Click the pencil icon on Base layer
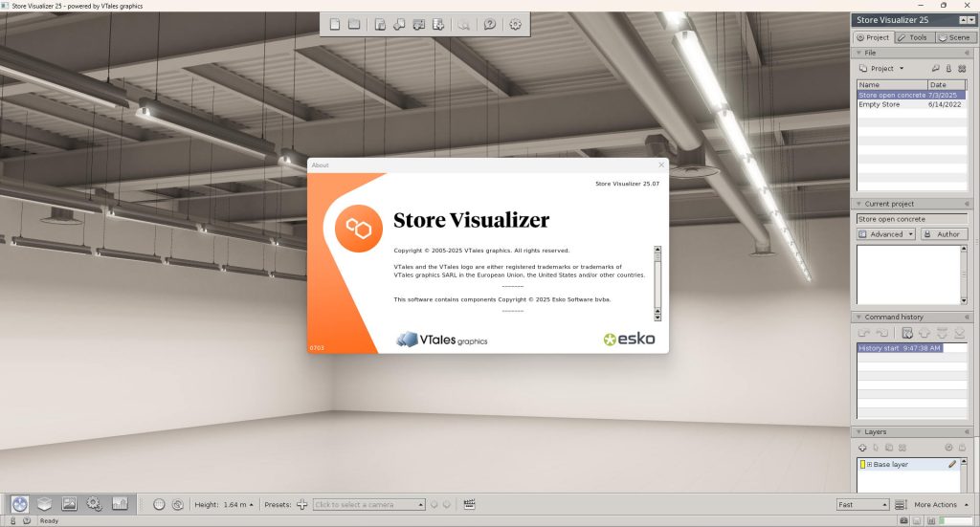Screen dimensions: 980x527 pyautogui.click(x=952, y=464)
